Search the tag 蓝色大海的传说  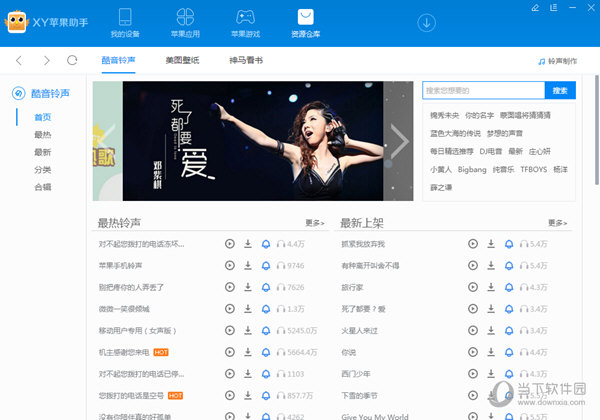click(x=455, y=133)
